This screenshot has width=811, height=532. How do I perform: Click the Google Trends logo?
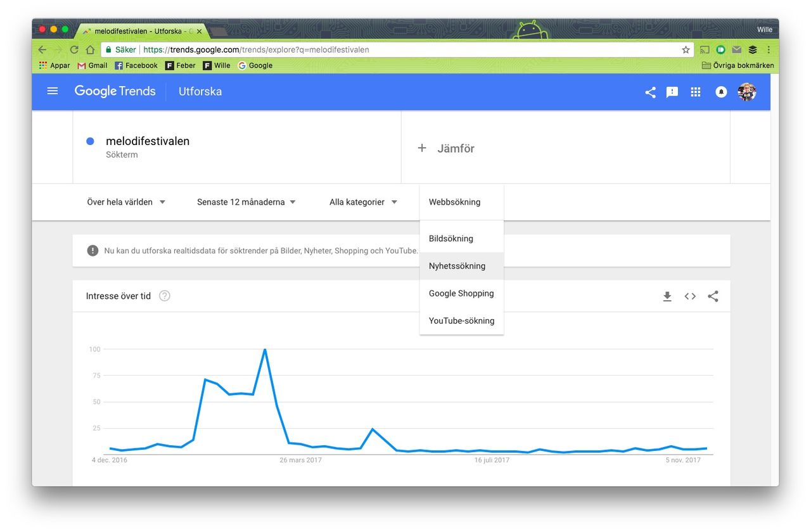tap(115, 91)
